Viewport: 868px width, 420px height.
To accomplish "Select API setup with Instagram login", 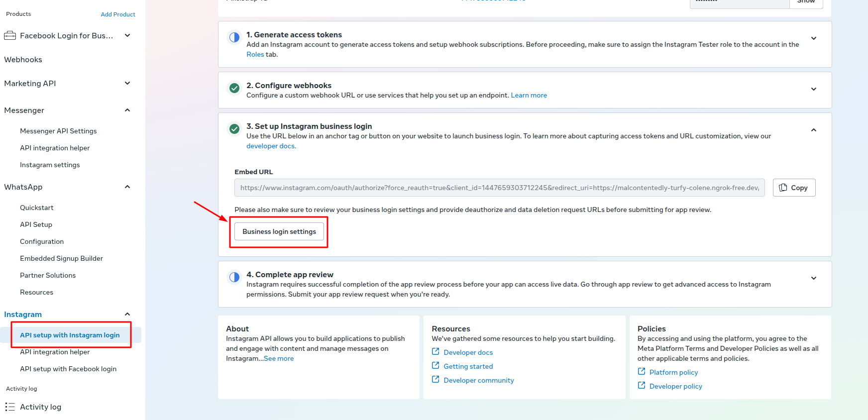I will tap(70, 335).
